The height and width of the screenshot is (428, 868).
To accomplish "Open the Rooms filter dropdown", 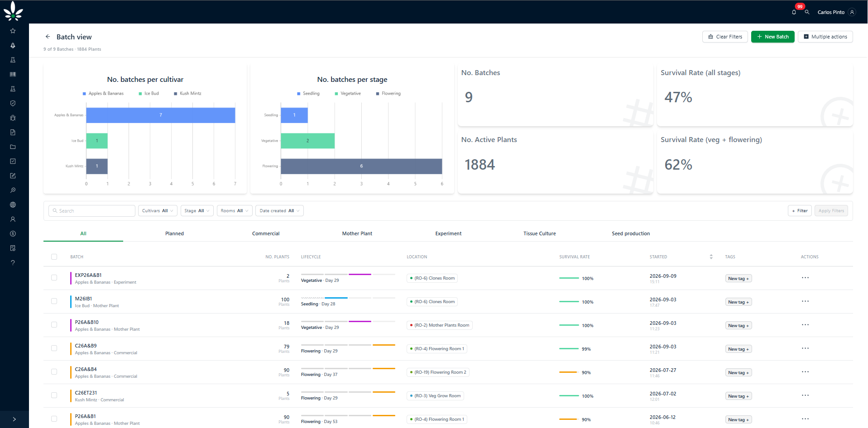I will point(235,211).
